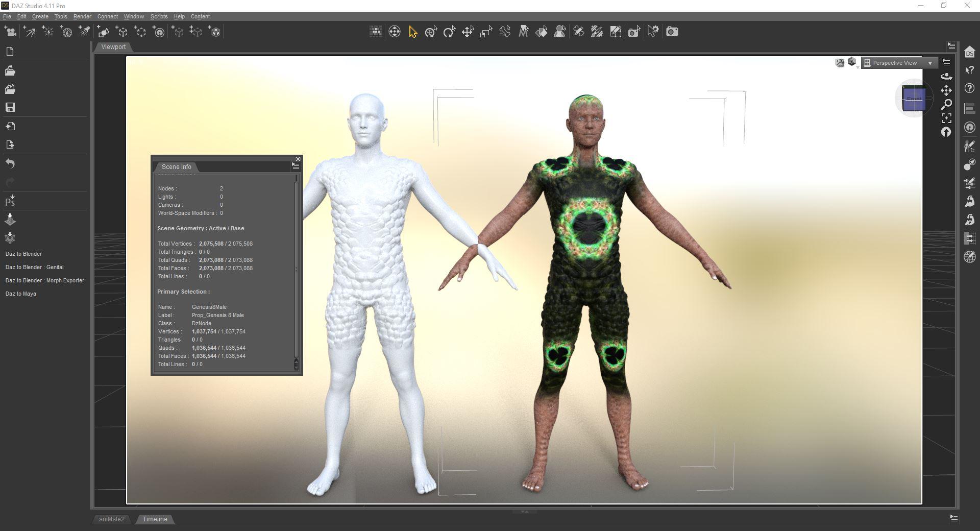The width and height of the screenshot is (980, 531).
Task: Select the Surface Selection tool
Action: click(542, 32)
